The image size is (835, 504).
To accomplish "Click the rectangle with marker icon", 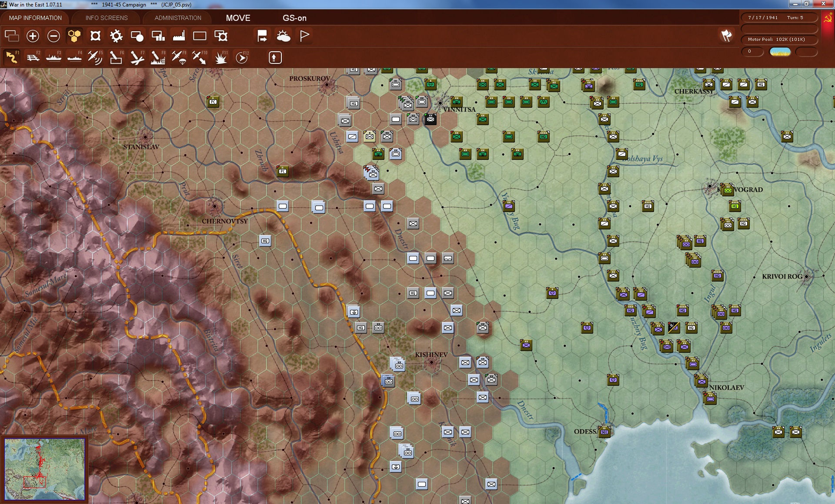I will 221,36.
